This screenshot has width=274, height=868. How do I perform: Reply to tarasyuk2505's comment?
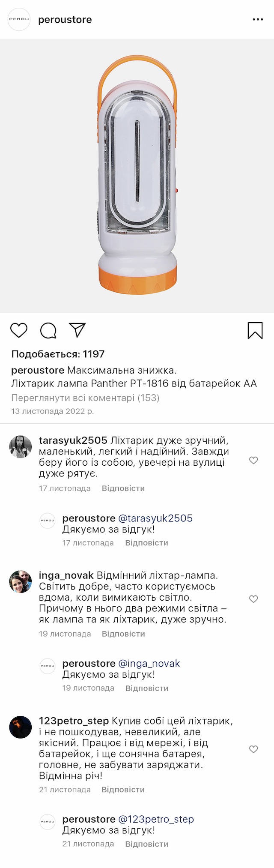(123, 488)
